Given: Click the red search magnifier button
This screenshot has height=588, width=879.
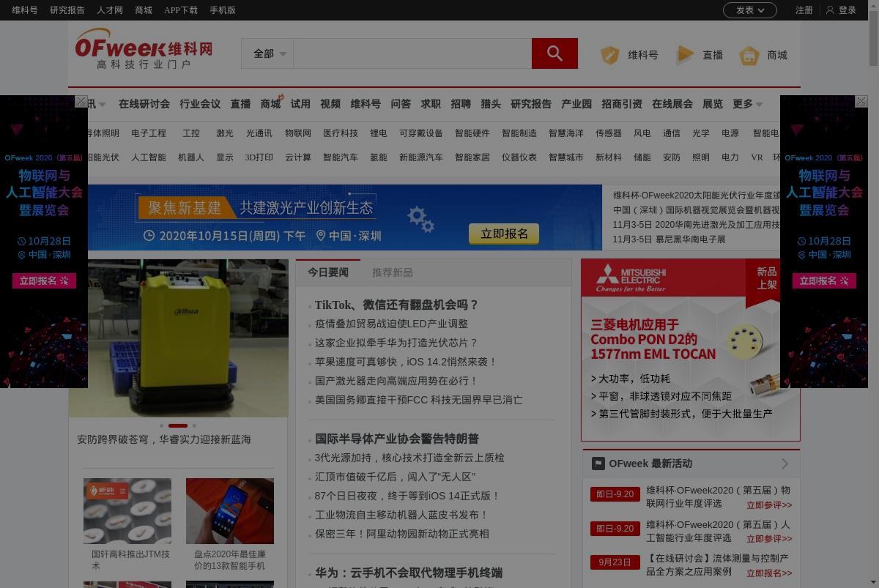Looking at the screenshot, I should click(555, 53).
